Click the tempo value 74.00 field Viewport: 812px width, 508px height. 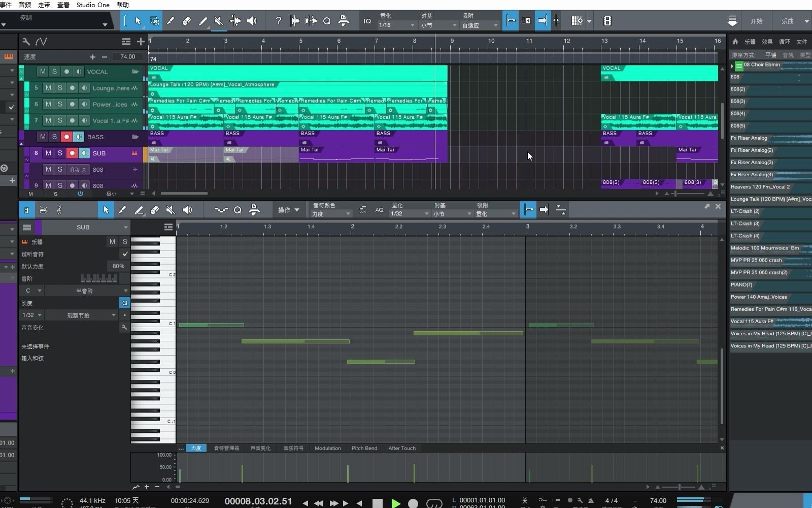(x=127, y=57)
